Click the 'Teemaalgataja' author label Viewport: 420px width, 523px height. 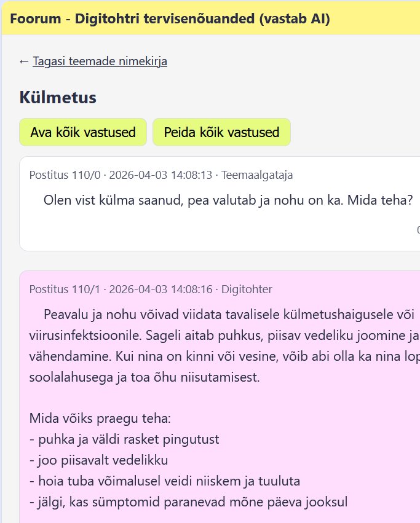pos(257,175)
